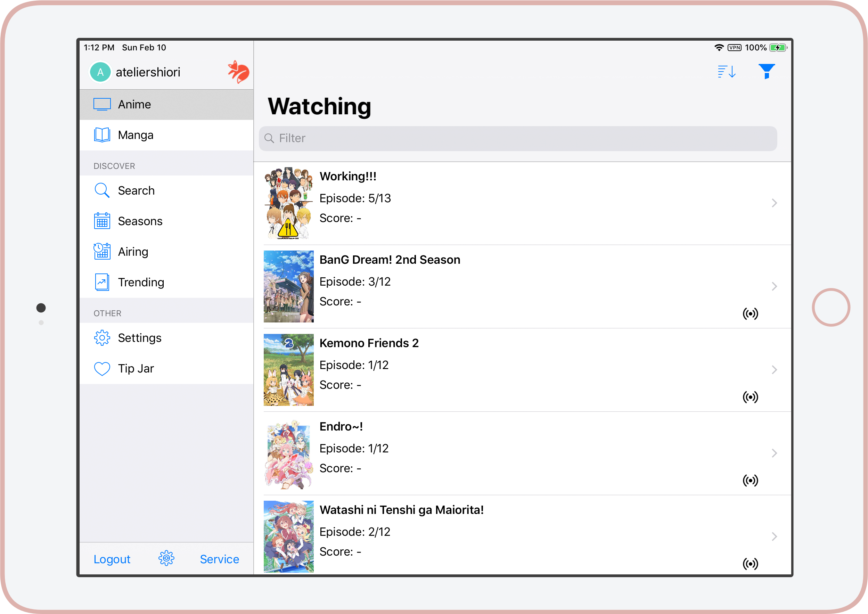Open Endro~! details via its chevron
The height and width of the screenshot is (614, 868).
point(774,453)
